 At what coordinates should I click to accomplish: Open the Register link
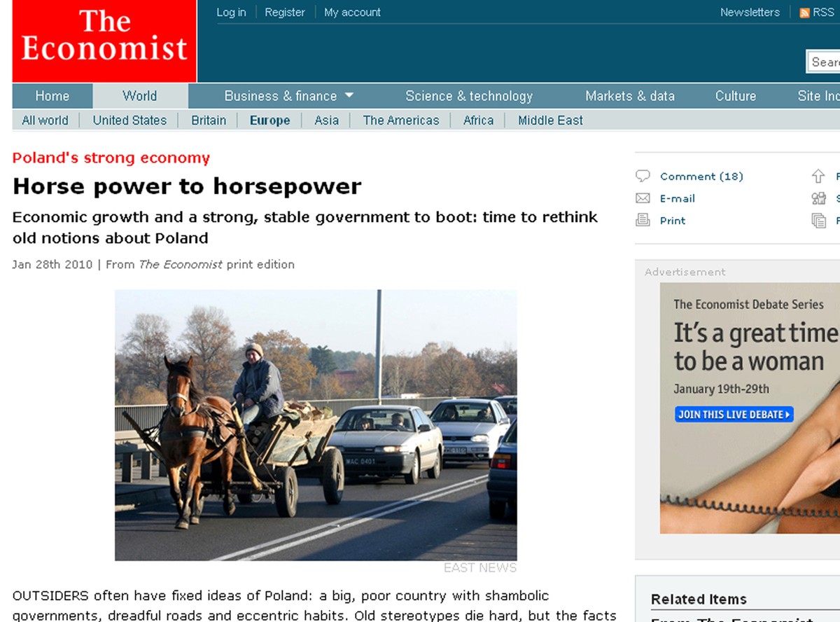click(x=285, y=13)
